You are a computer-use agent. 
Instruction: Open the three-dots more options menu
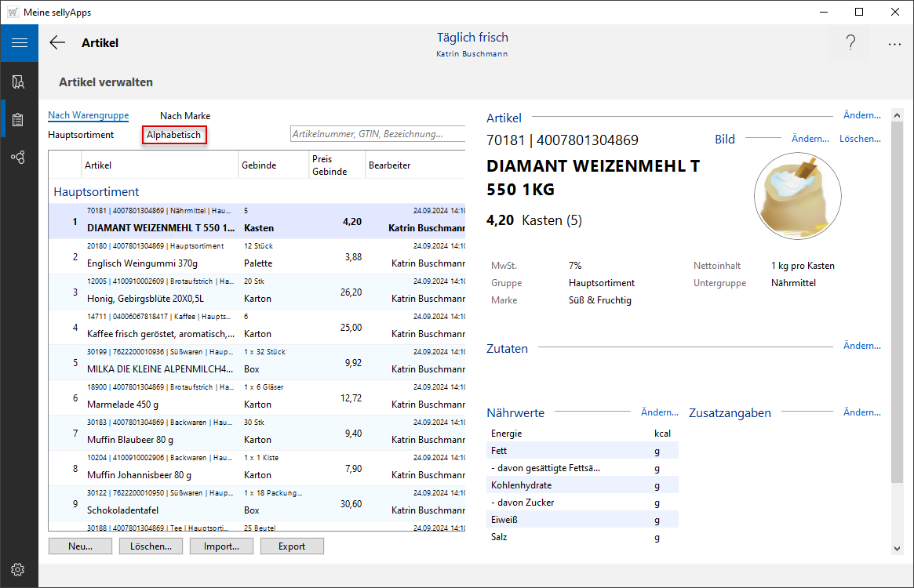(894, 45)
